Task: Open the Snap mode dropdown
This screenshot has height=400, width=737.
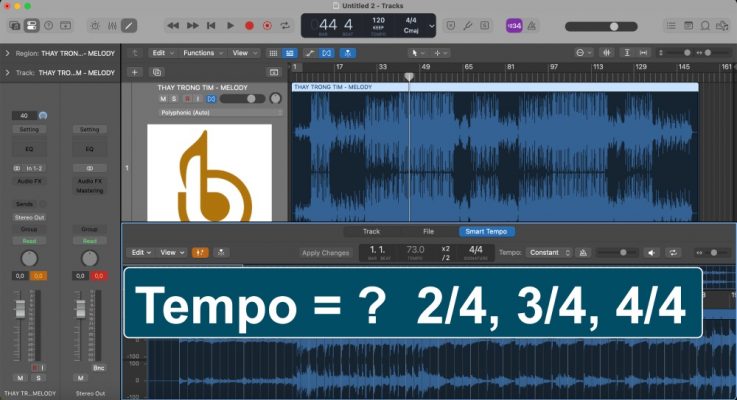Action: pyautogui.click(x=583, y=53)
